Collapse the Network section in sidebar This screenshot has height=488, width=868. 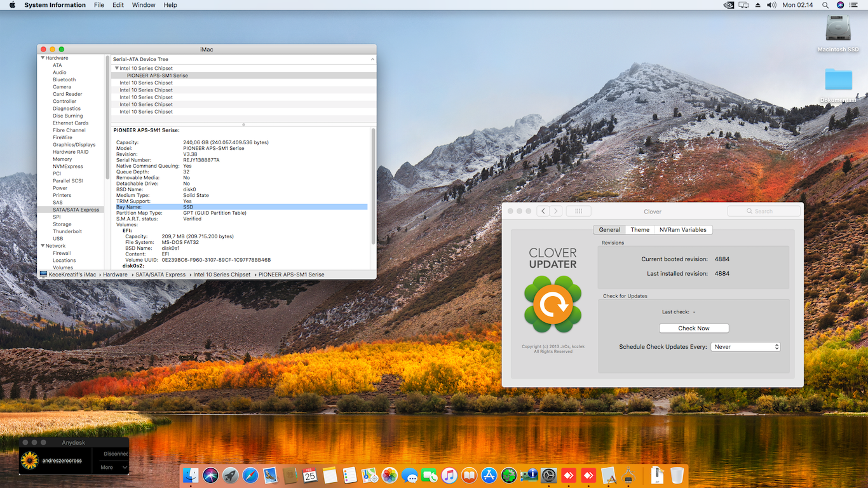(43, 246)
